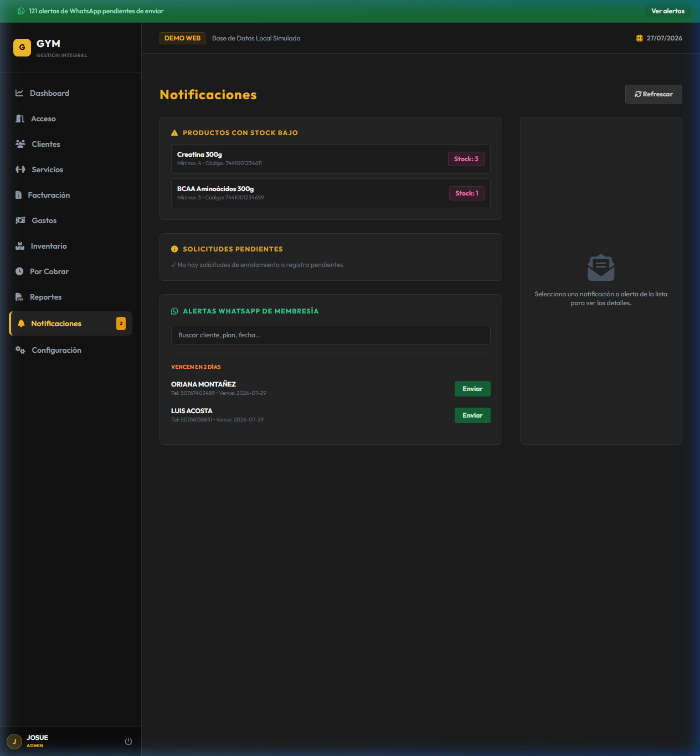Click the DEMO WEB badge
The width and height of the screenshot is (700, 756).
click(x=182, y=38)
